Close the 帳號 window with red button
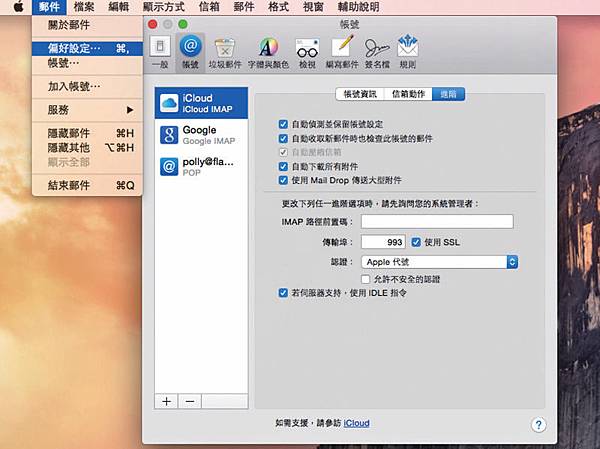 point(153,24)
